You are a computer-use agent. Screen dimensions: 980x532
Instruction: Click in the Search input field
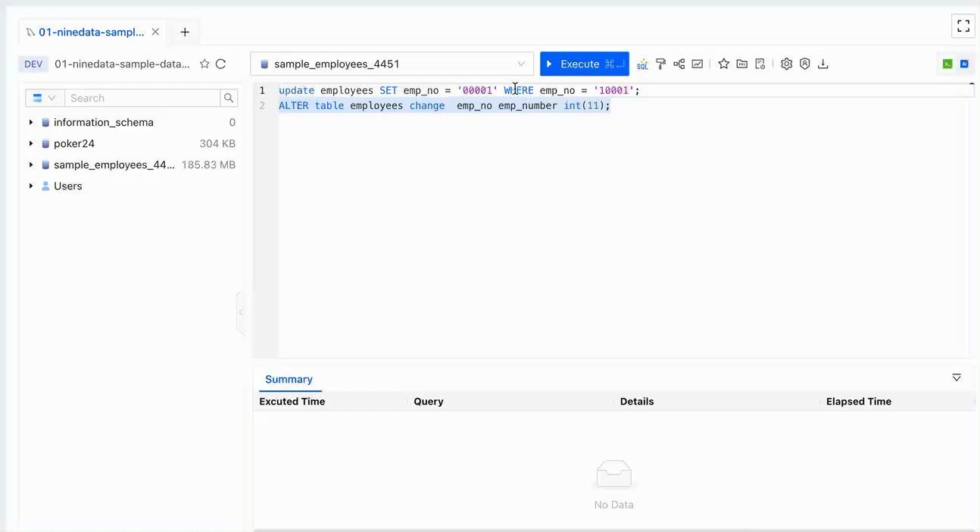[142, 98]
